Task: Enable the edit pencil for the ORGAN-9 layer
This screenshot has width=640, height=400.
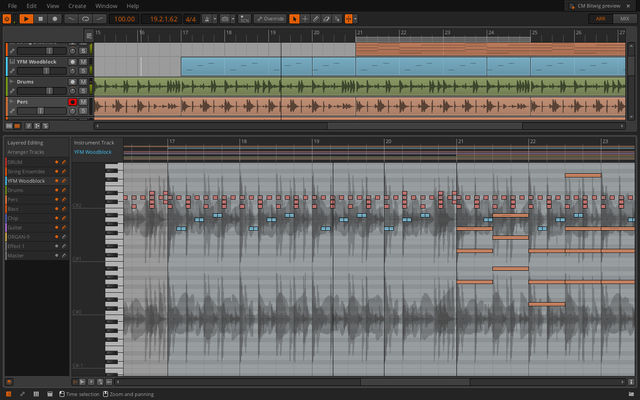Action: coord(64,237)
